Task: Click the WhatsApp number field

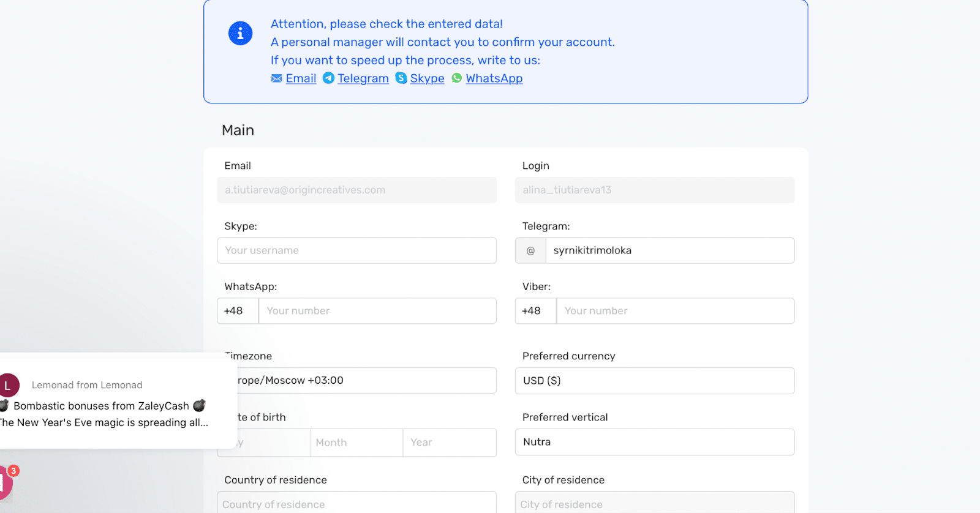Action: click(x=377, y=311)
